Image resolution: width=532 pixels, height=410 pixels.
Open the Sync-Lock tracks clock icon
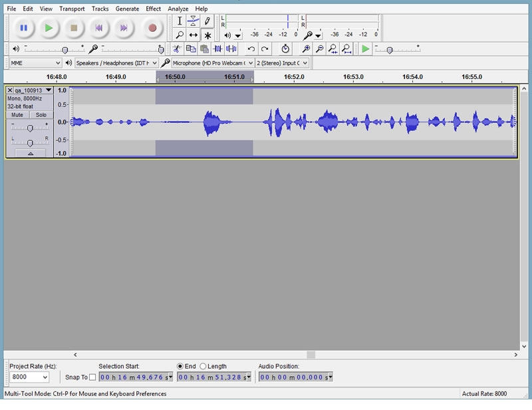[x=285, y=49]
